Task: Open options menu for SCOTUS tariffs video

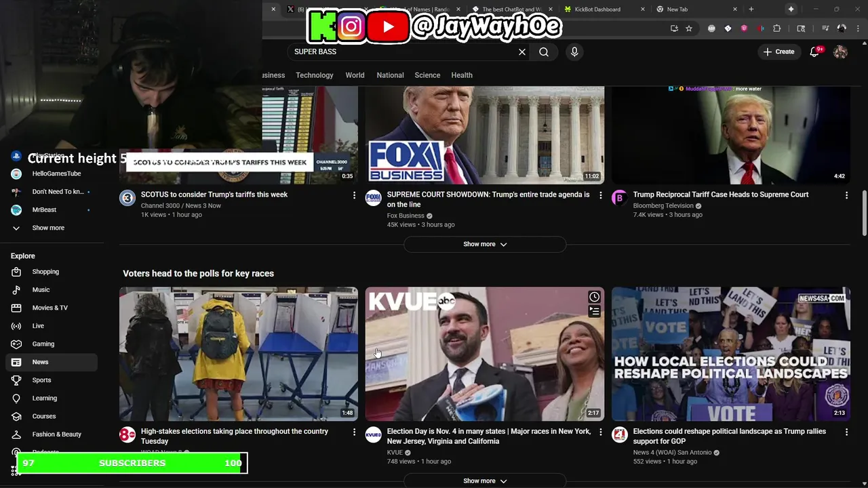Action: pos(354,195)
